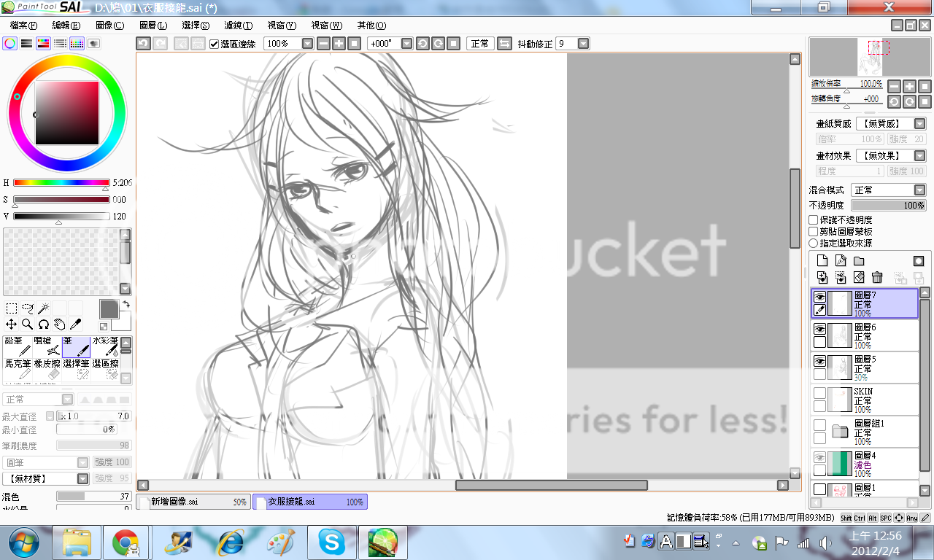Enable 保護不透明度 checkbox

pos(814,219)
